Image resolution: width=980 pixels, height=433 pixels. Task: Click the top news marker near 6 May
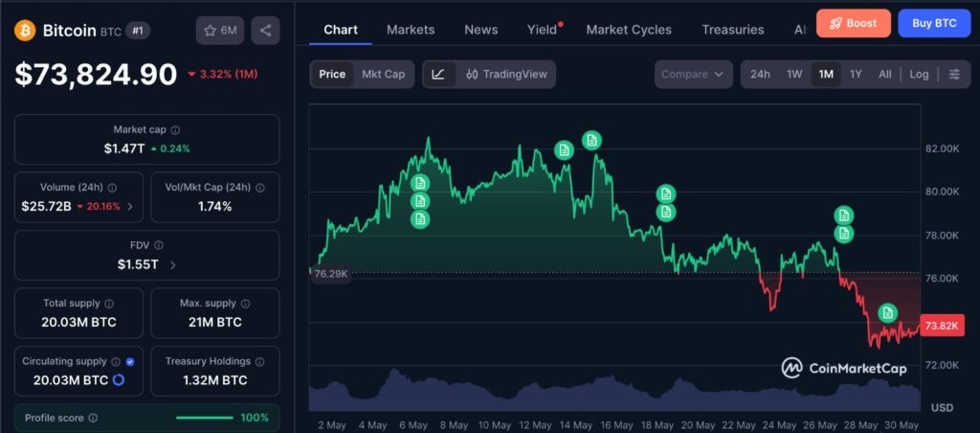(420, 183)
